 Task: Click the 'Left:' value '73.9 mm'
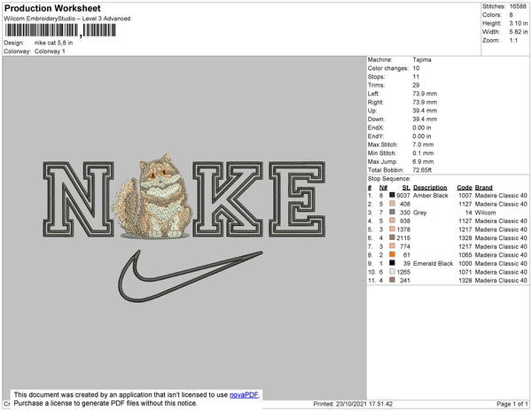425,94
